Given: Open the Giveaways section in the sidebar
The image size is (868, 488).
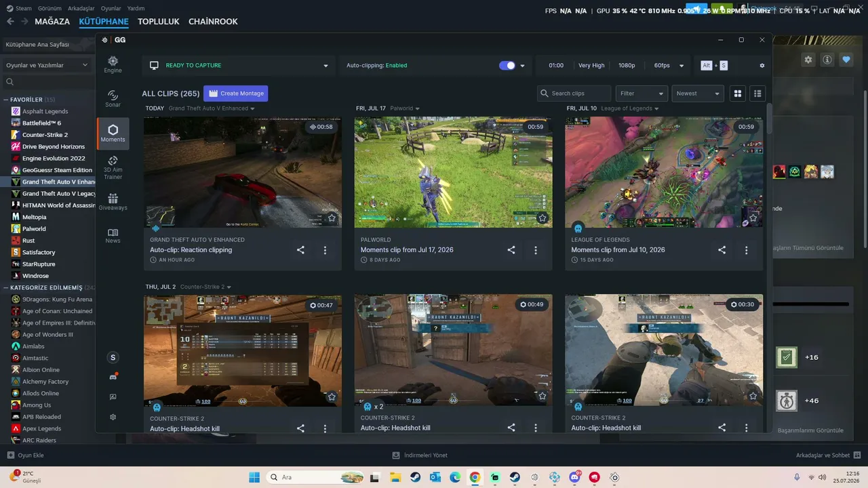Looking at the screenshot, I should click(113, 202).
